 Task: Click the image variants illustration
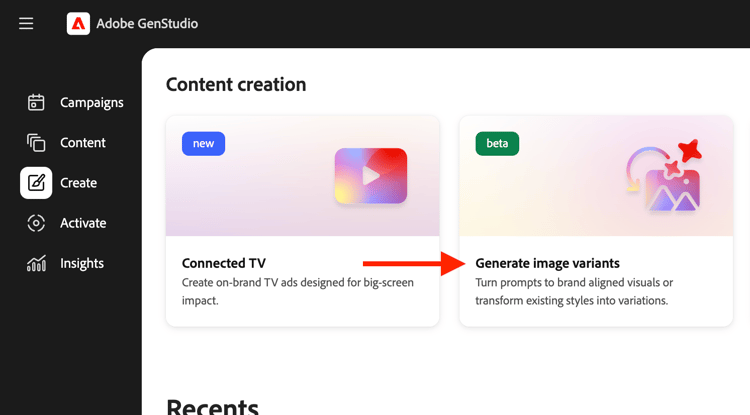[664, 175]
